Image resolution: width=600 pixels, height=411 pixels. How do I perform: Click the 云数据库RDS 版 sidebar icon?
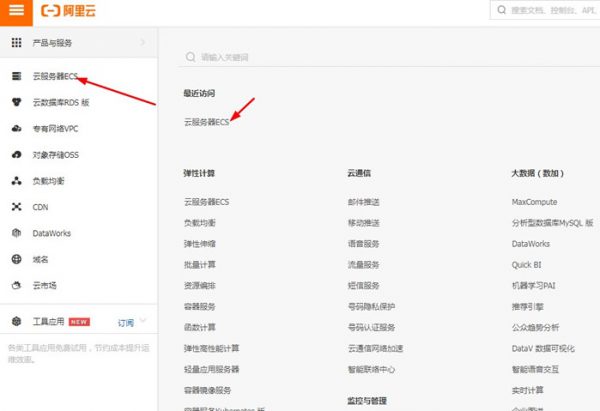16,102
